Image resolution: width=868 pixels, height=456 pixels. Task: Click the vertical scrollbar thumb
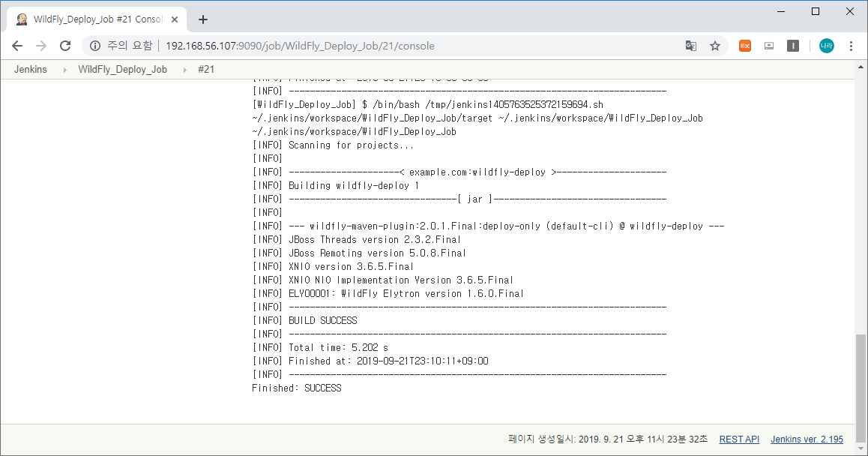pos(861,387)
